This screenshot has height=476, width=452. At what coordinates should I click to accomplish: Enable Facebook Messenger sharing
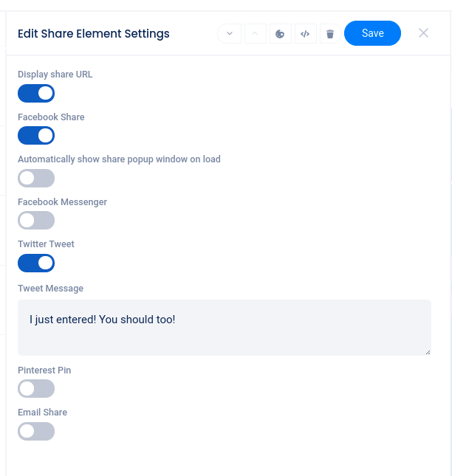click(x=36, y=220)
